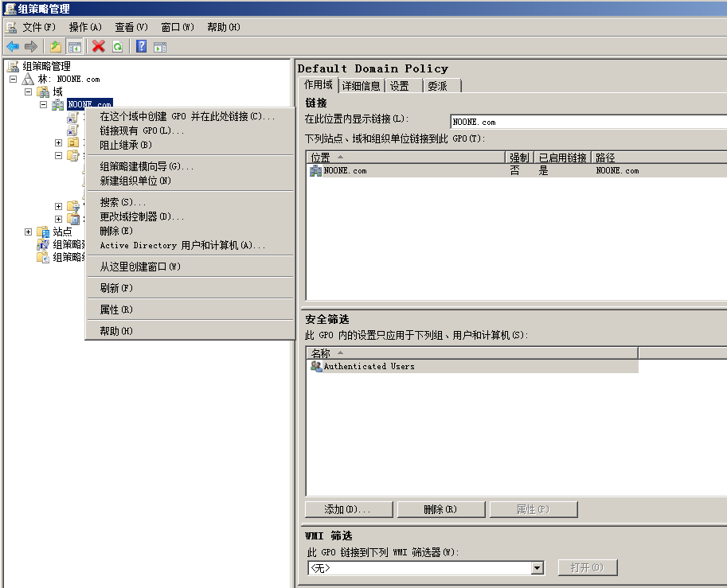Select 新建组织单位(N) in context menu
The image size is (727, 588).
190,181
